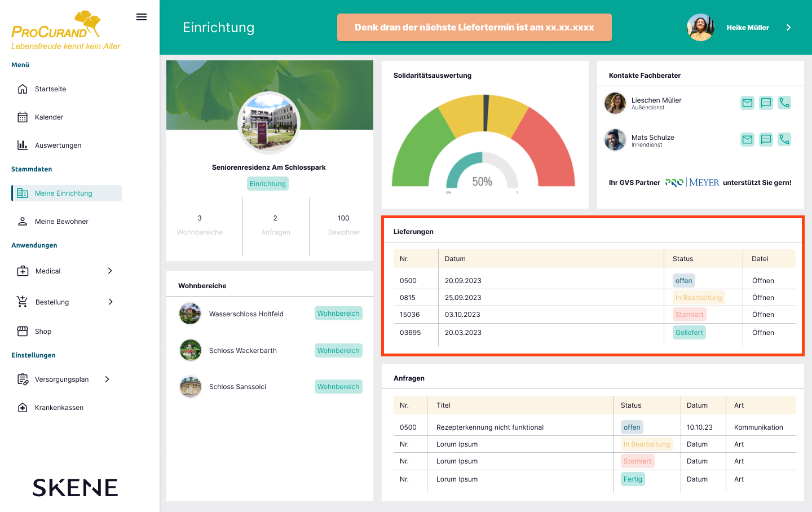Open user menu arrow beside Heike Müller

788,27
